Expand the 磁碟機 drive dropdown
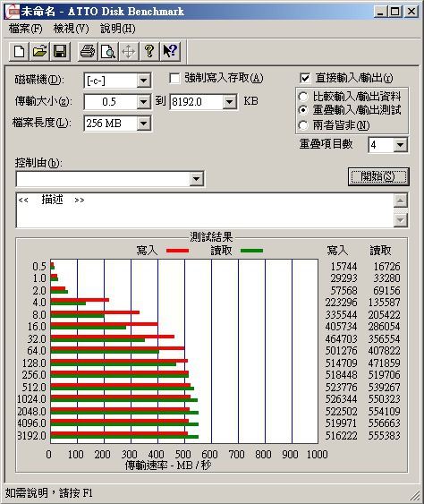The height and width of the screenshot is (504, 424). 144,81
